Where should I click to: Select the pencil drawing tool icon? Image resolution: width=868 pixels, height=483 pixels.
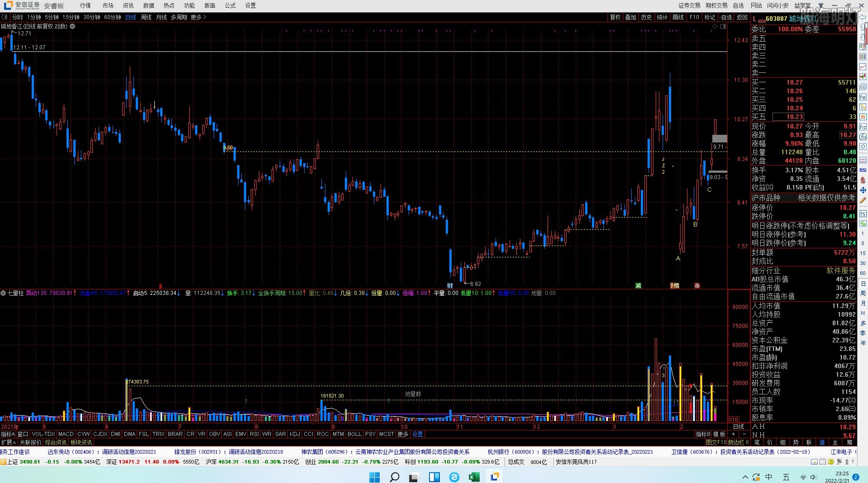point(863,200)
